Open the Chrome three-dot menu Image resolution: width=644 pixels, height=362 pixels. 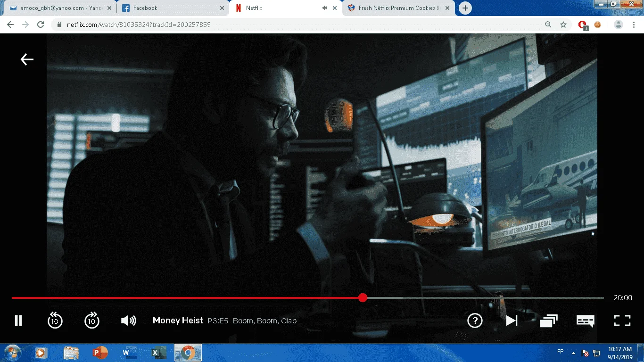pyautogui.click(x=635, y=25)
